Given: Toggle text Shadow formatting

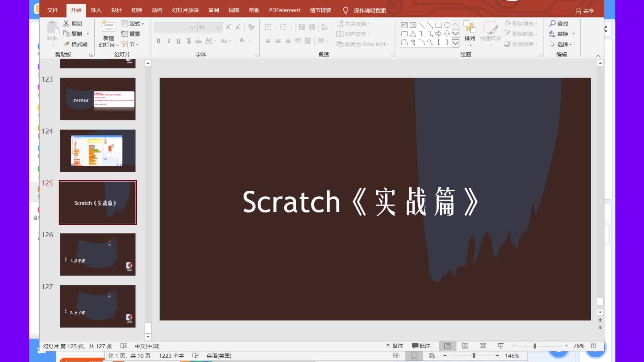Looking at the screenshot, I should [189, 41].
